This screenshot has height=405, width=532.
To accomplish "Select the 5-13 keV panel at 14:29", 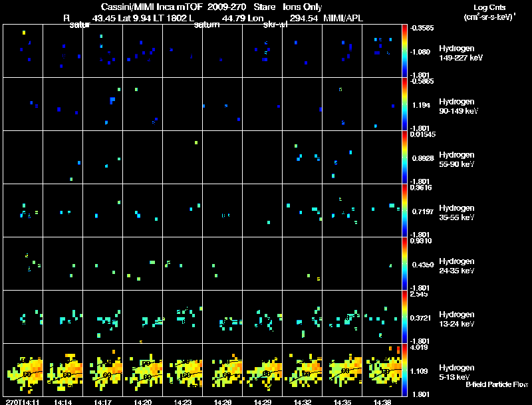I will (263, 370).
